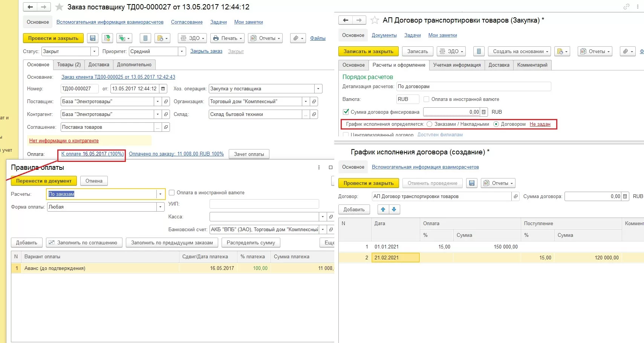Click the Перенести в документ button
This screenshot has height=343, width=644.
pyautogui.click(x=44, y=181)
